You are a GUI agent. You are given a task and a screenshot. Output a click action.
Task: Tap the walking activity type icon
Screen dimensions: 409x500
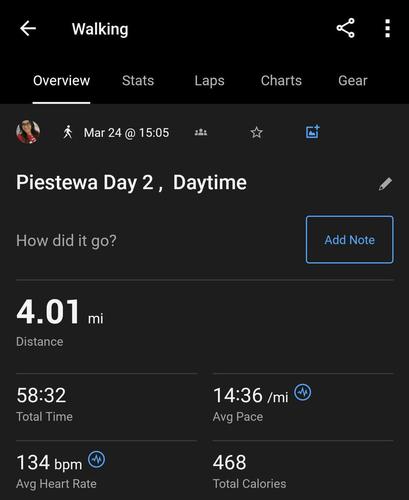[68, 132]
